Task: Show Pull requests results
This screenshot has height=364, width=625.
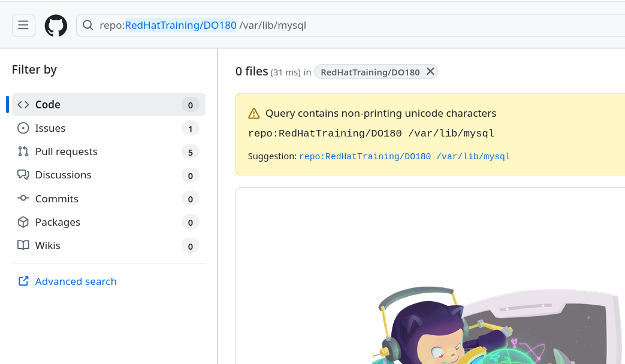Action: 67,151
